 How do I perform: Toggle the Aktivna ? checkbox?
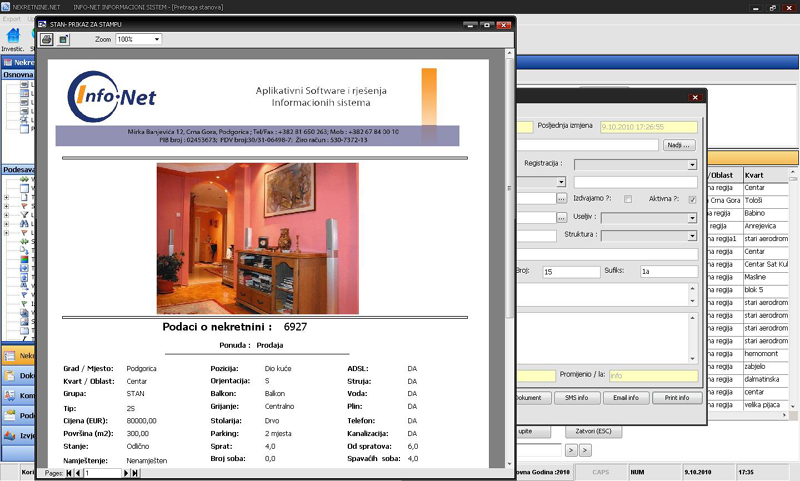coord(692,199)
